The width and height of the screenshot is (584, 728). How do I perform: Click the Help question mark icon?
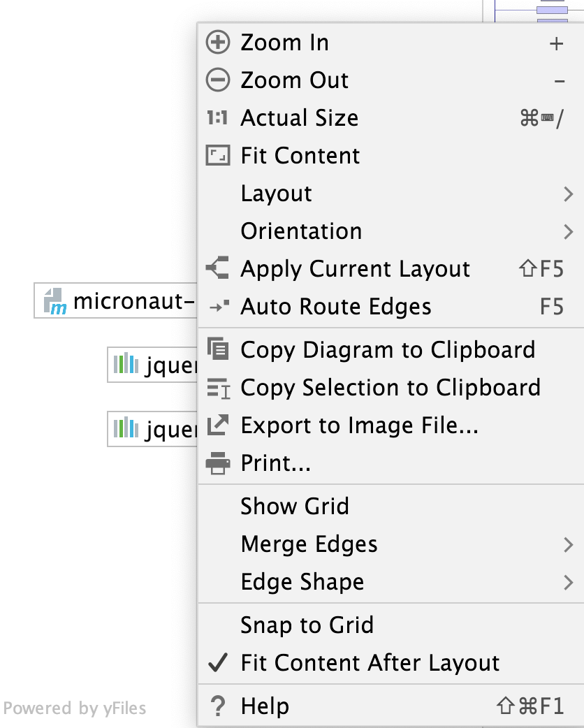tap(218, 706)
